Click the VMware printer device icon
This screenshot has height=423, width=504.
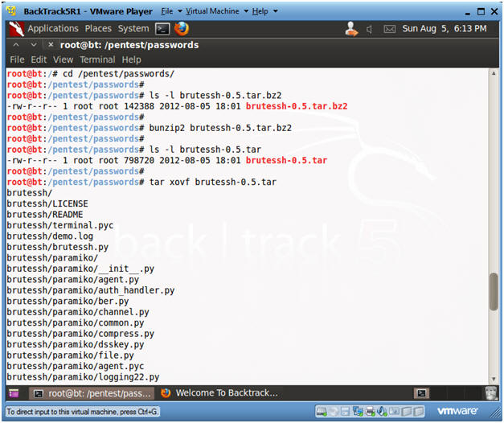pos(370,411)
